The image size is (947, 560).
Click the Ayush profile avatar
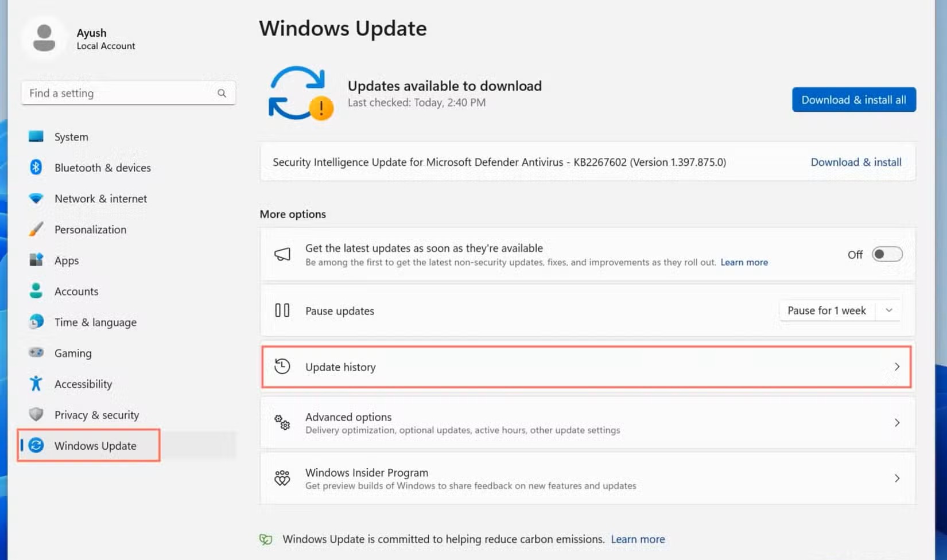tap(44, 37)
